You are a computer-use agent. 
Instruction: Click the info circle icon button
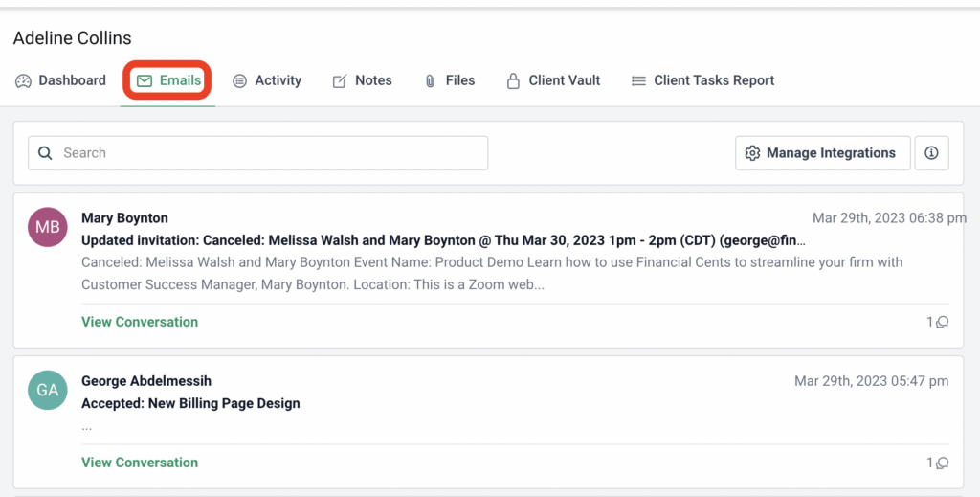[931, 153]
